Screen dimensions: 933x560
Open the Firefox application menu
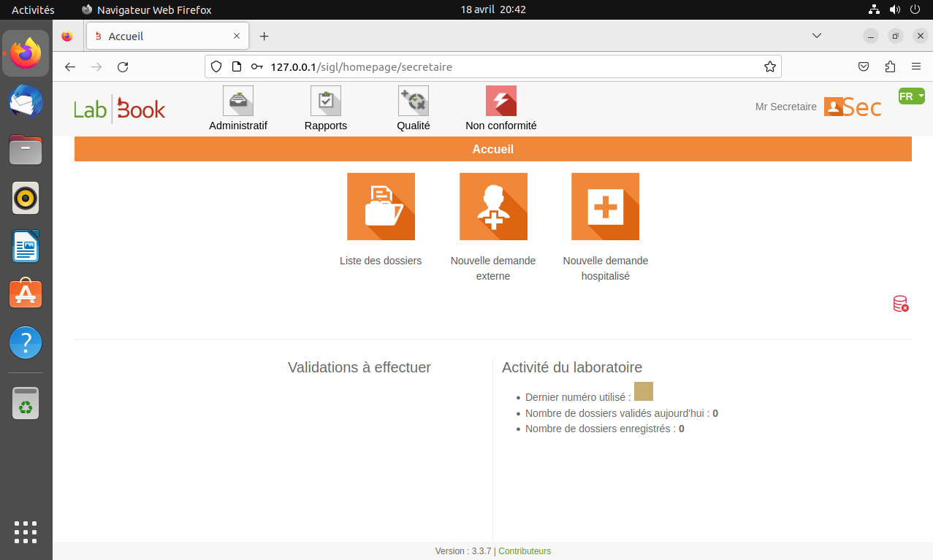coord(916,66)
